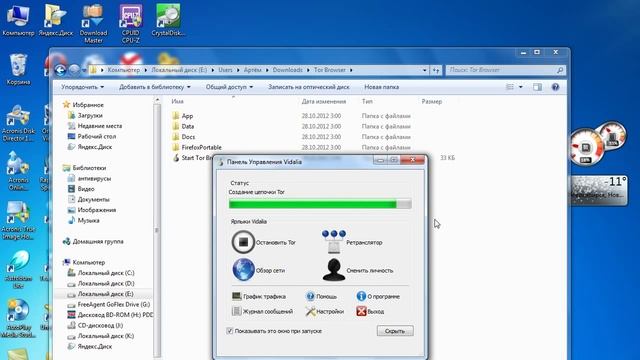Open Загрузки in favorites
The image size is (640, 360).
(x=90, y=116)
